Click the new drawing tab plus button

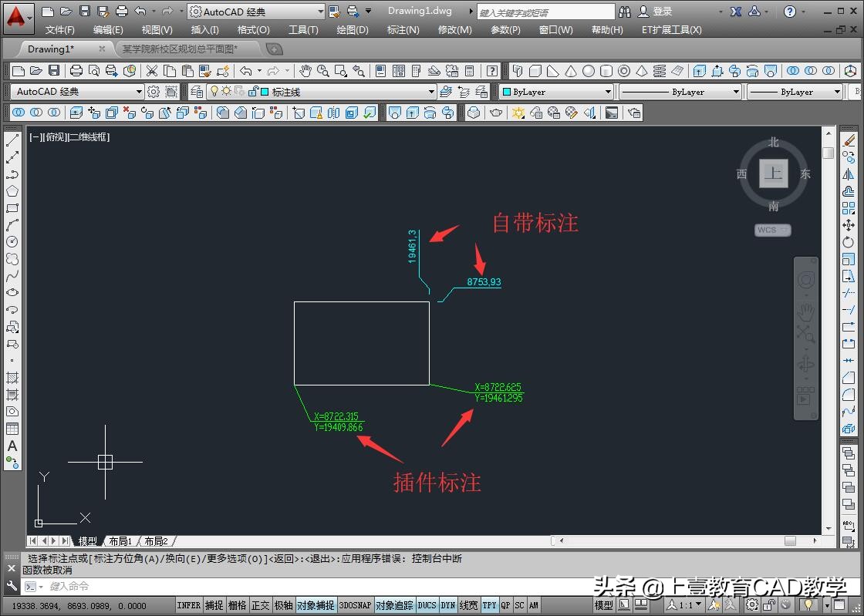coord(274,49)
